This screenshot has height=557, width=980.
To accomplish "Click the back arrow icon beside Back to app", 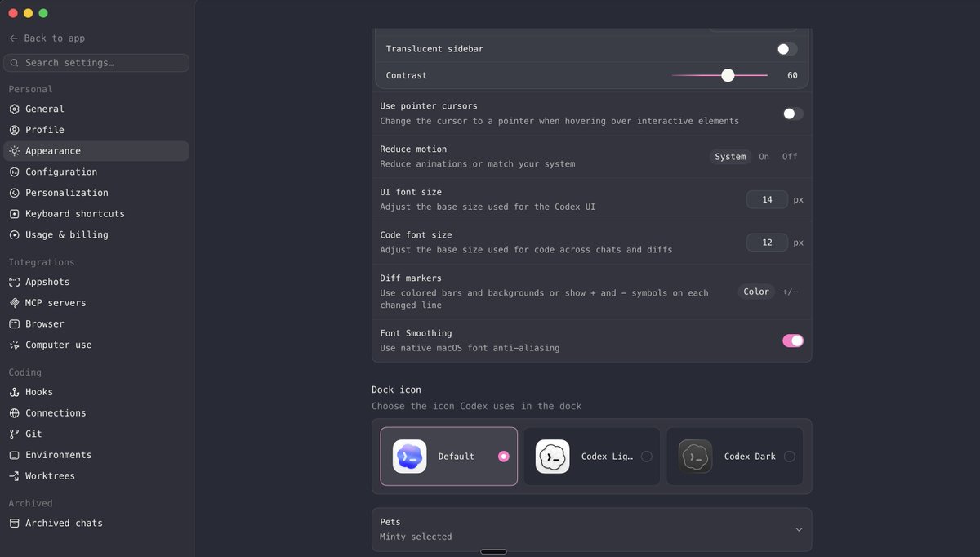I will pos(14,38).
